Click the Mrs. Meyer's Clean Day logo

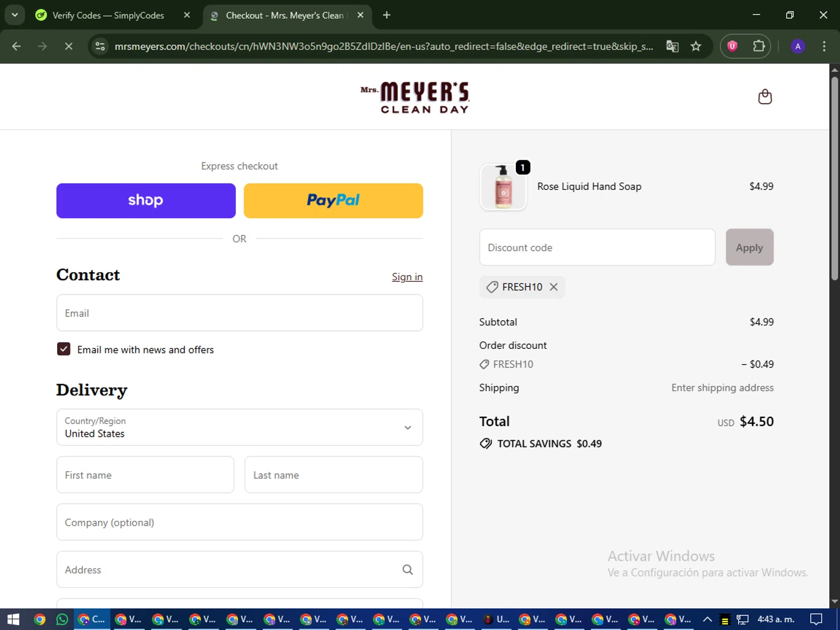coord(415,97)
